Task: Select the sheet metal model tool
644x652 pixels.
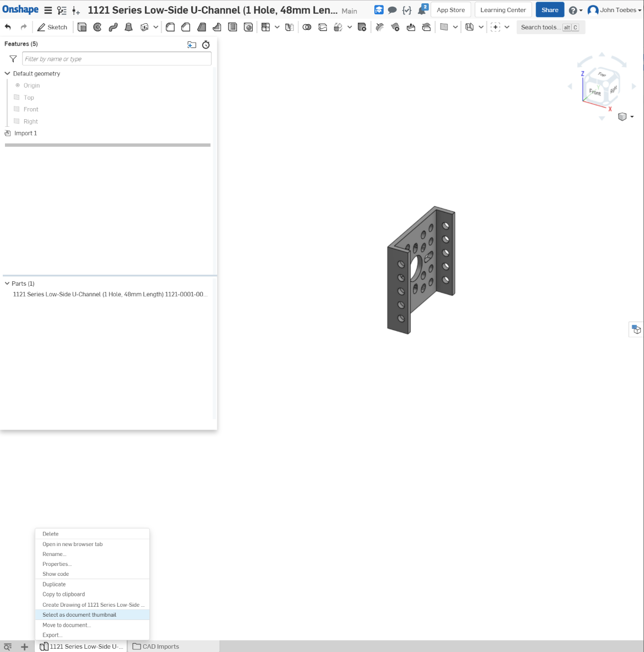Action: 470,27
